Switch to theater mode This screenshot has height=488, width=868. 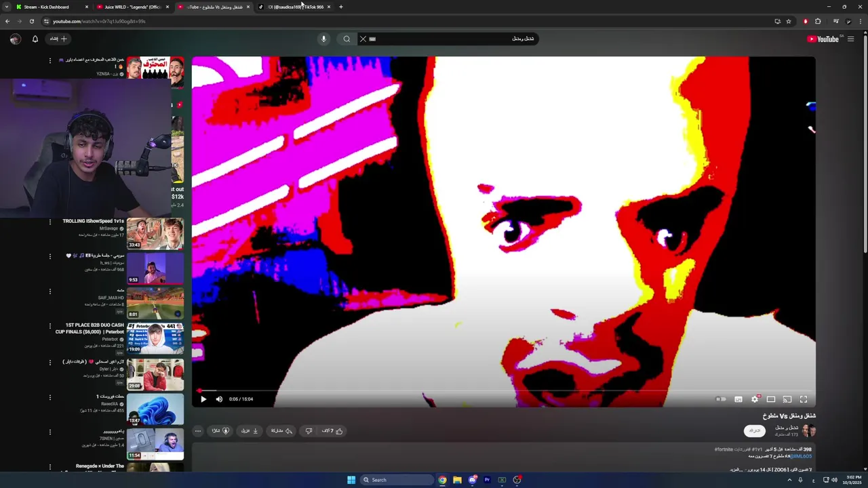click(771, 399)
